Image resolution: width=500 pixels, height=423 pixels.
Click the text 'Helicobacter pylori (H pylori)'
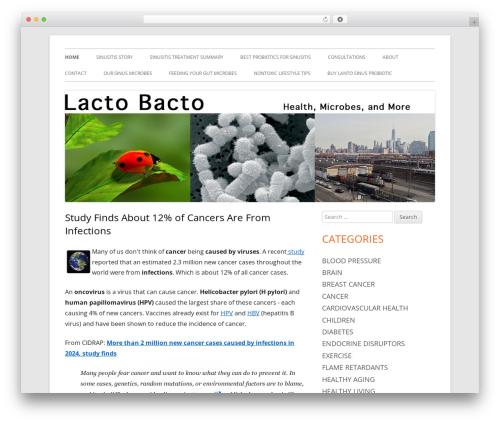click(x=243, y=292)
